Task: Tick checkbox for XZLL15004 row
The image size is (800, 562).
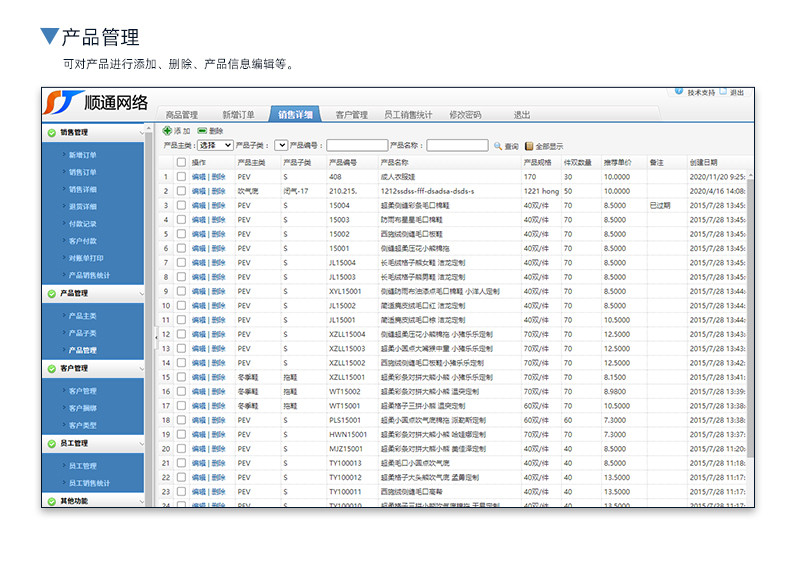Action: 181,334
